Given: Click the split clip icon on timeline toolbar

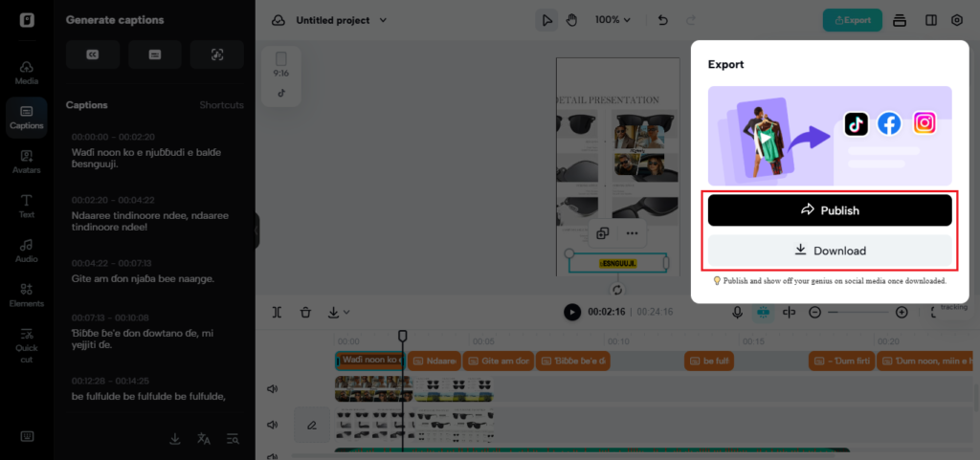Looking at the screenshot, I should (277, 312).
